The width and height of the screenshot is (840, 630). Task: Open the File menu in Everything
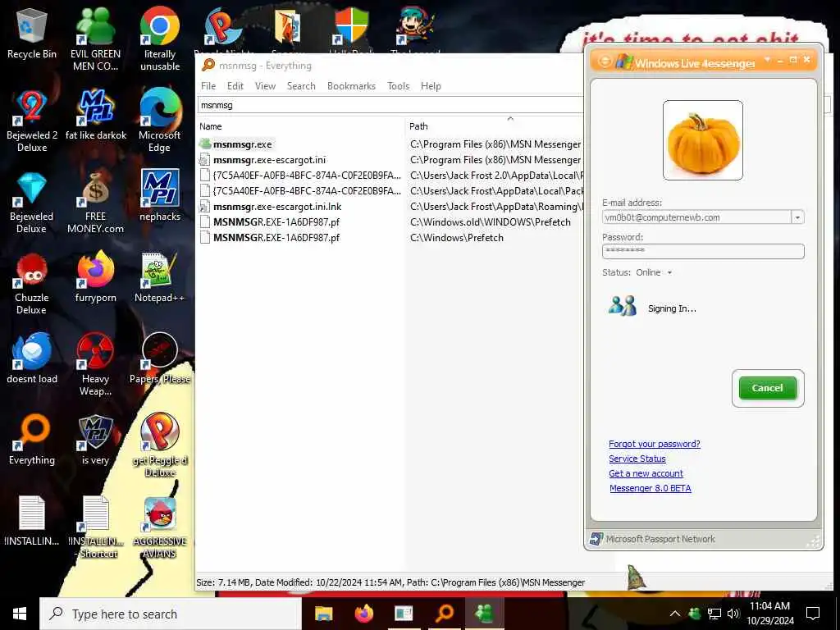tap(208, 85)
